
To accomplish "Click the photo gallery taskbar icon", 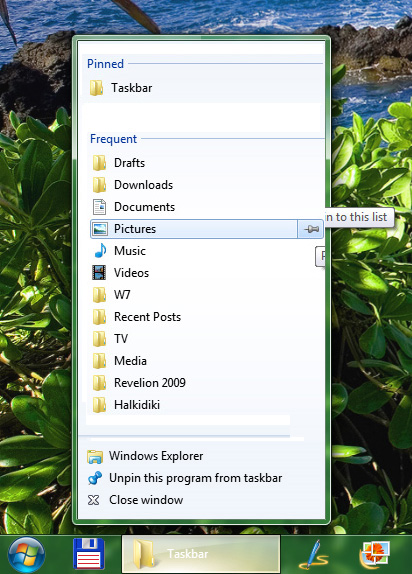I will (374, 555).
